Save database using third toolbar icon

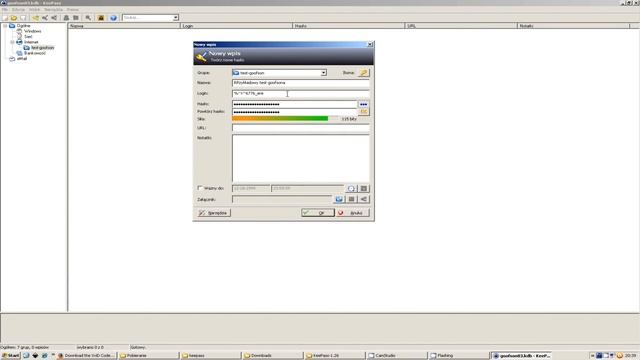(23, 18)
